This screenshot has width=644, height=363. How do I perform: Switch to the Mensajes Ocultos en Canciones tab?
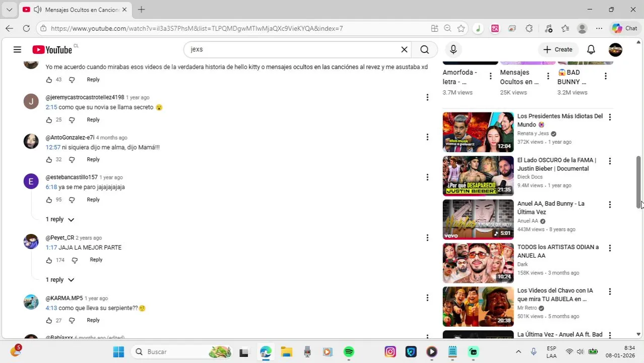(75, 10)
